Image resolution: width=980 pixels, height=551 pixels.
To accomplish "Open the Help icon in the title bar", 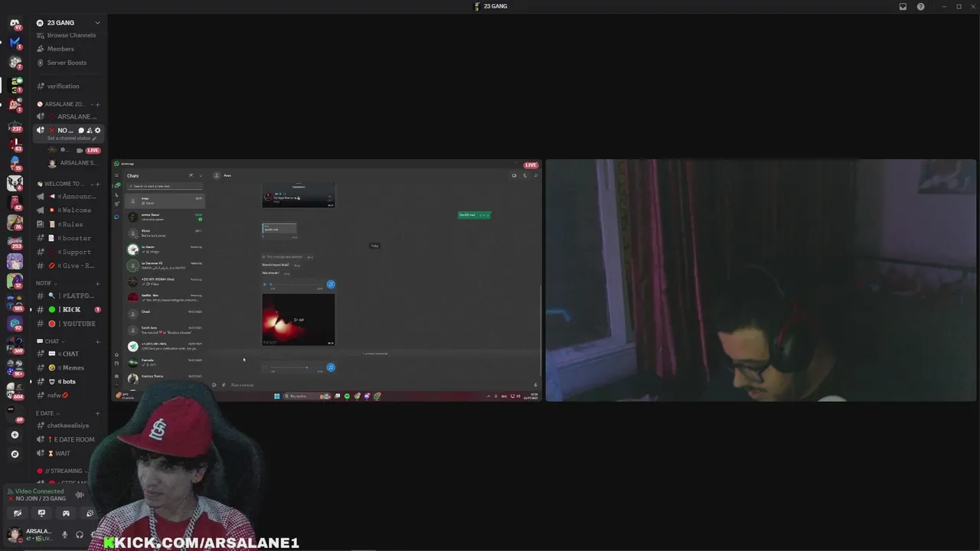I will pyautogui.click(x=920, y=6).
